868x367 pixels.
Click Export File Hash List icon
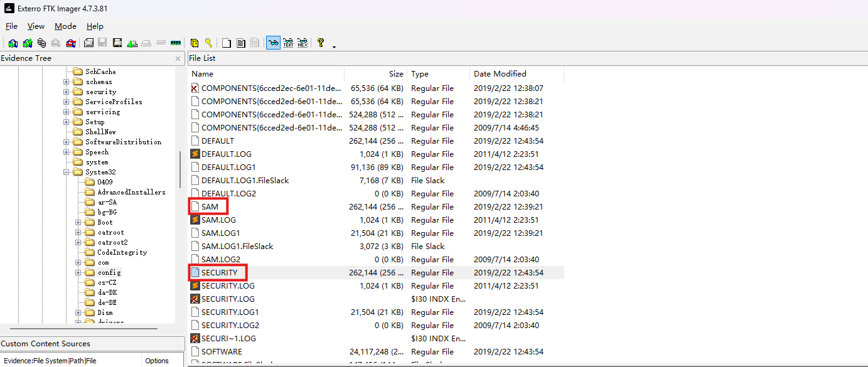tap(240, 43)
